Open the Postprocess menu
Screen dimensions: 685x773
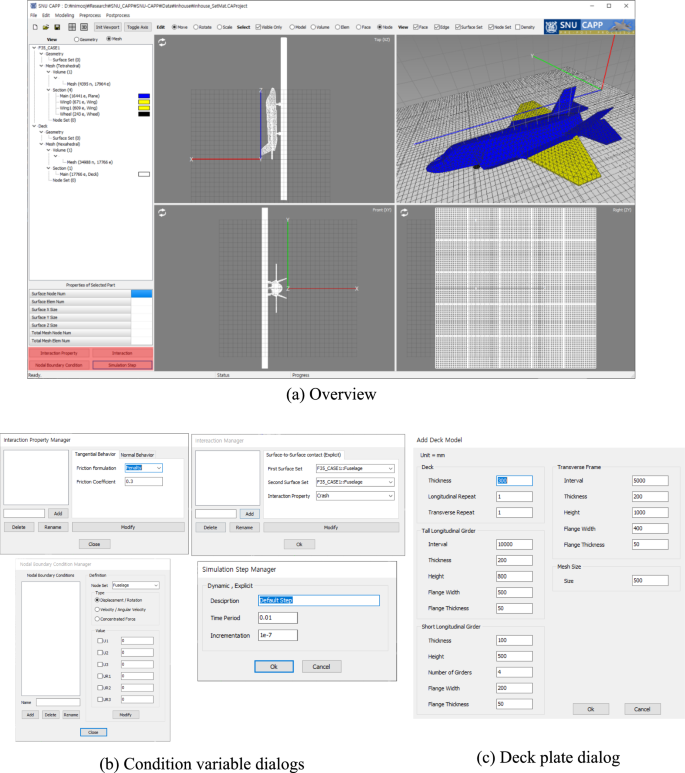[118, 15]
